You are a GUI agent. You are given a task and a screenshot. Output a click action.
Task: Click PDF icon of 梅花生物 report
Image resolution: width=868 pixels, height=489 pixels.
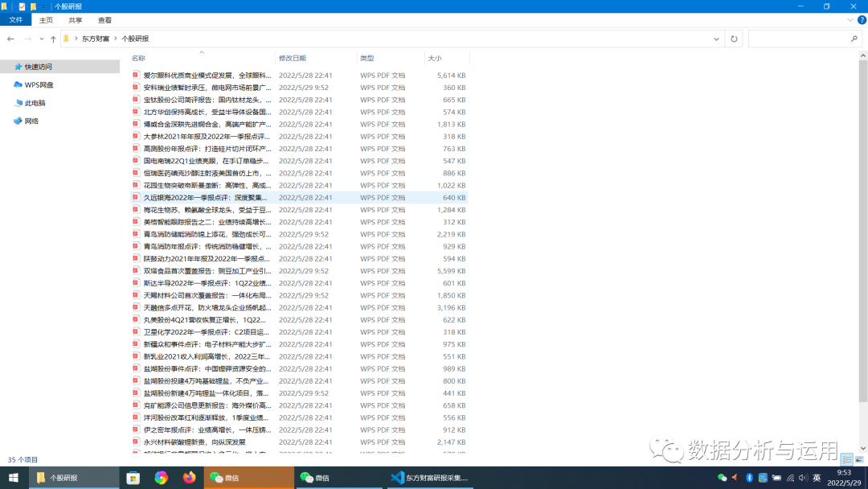[136, 209]
